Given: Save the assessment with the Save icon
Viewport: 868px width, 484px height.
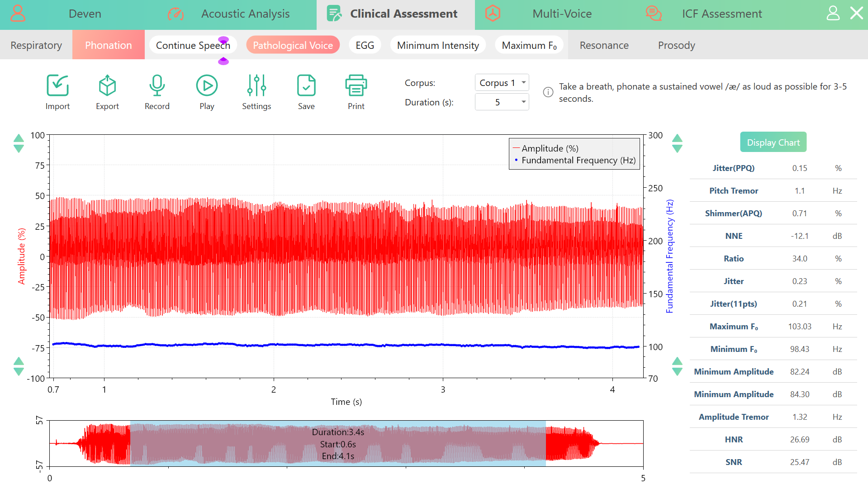Looking at the screenshot, I should pyautogui.click(x=306, y=85).
